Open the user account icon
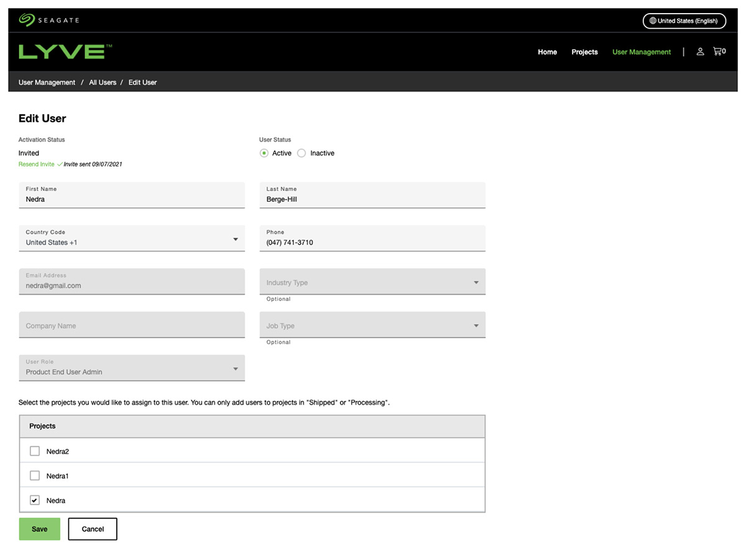This screenshot has height=560, width=746. pos(700,52)
